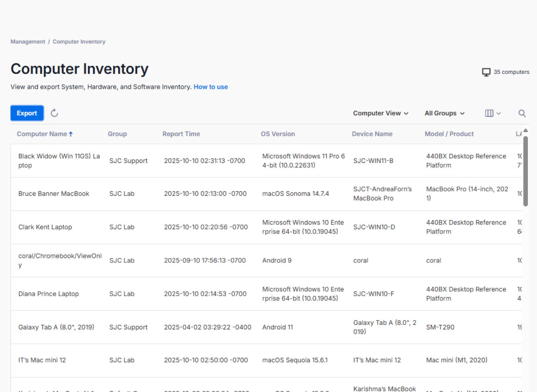Click the sort arrow on Computer Name
Image resolution: width=537 pixels, height=392 pixels.
[x=71, y=134]
